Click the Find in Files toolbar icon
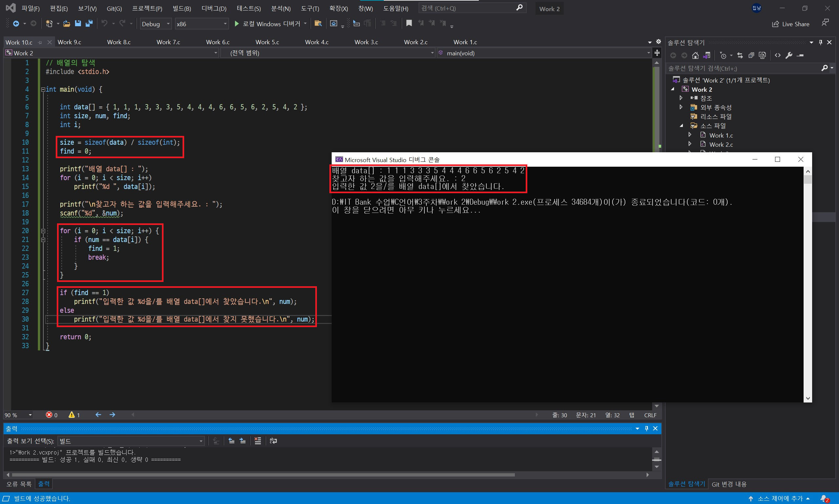Image resolution: width=839 pixels, height=504 pixels. tap(318, 24)
